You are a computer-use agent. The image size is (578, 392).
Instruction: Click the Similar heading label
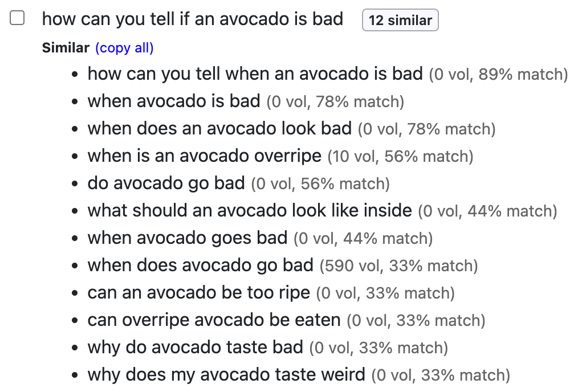coord(66,48)
